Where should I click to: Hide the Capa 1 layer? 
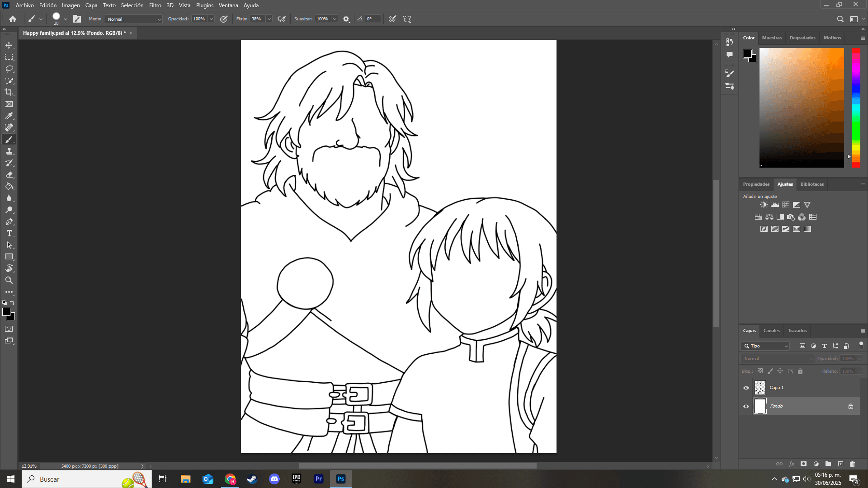[x=746, y=387]
